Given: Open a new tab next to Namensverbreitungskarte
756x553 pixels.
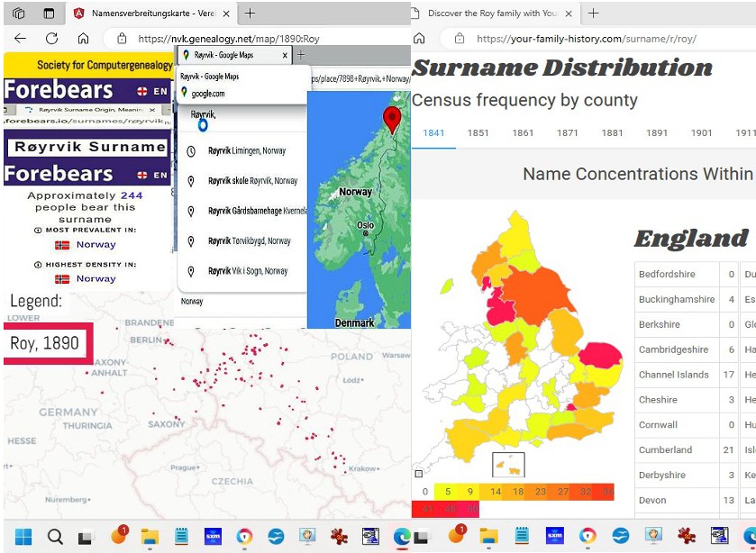Looking at the screenshot, I should coord(250,14).
